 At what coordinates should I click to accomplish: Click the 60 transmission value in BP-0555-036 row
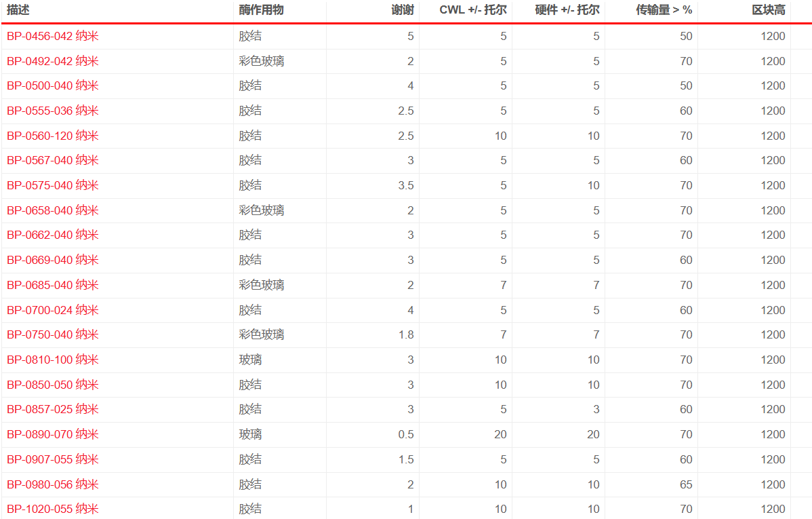pos(686,111)
